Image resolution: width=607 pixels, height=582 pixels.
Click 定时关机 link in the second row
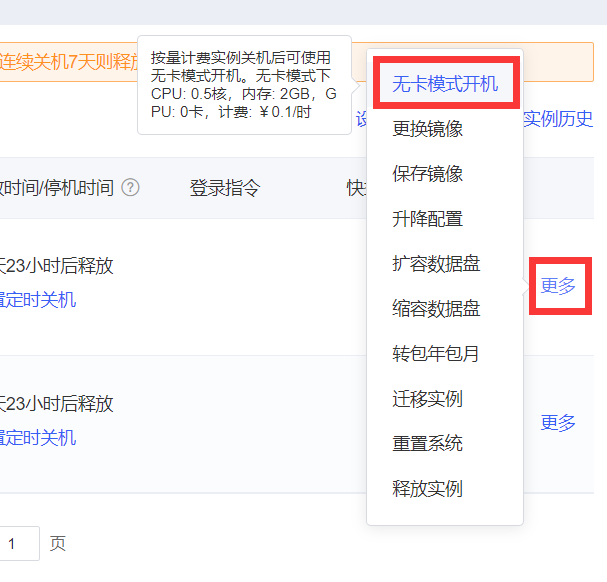click(x=38, y=438)
